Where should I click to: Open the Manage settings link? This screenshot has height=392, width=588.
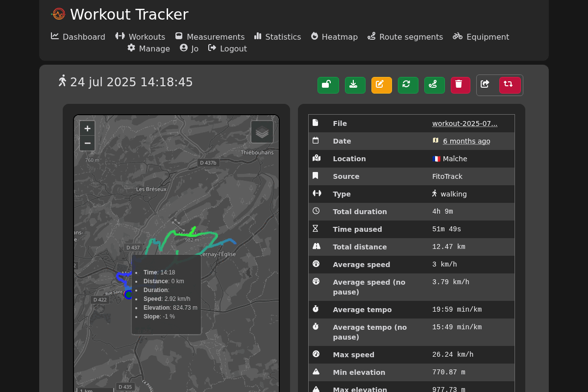148,49
